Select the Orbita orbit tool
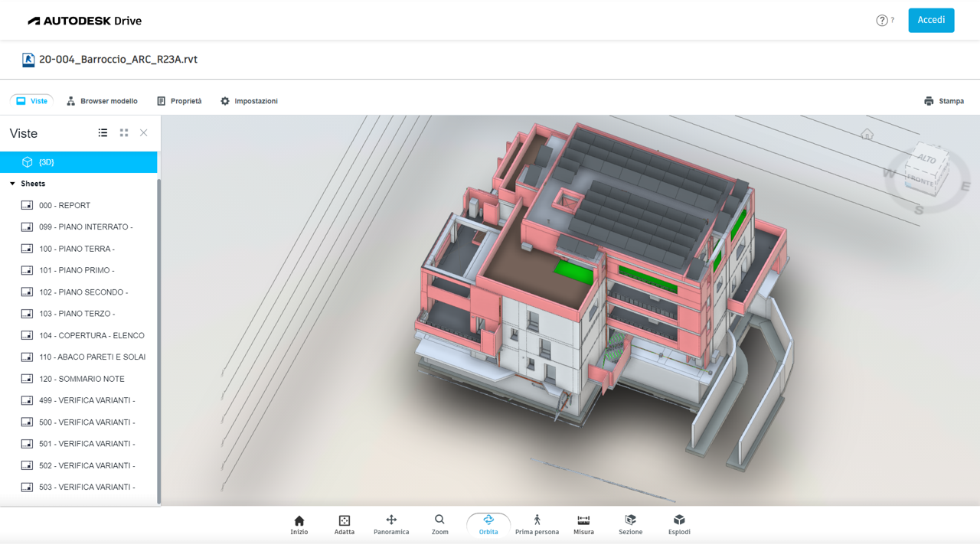The image size is (980, 551). (488, 525)
